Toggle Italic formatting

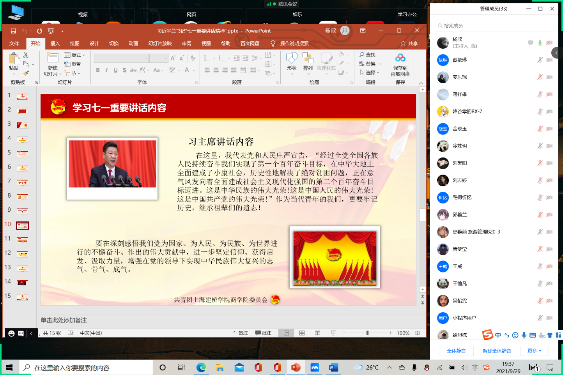click(107, 70)
